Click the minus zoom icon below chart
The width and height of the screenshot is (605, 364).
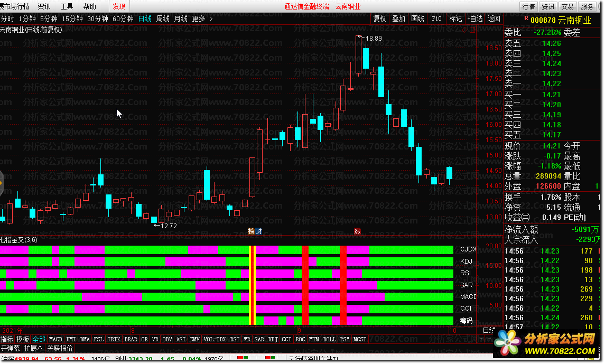(x=489, y=339)
